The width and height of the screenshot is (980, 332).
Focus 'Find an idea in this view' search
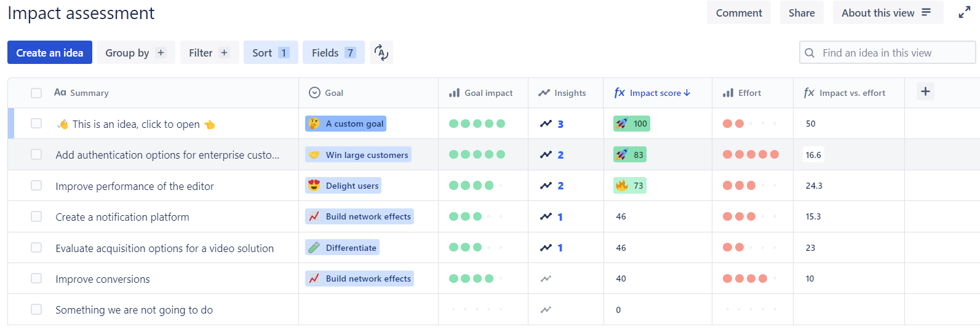pyautogui.click(x=887, y=52)
